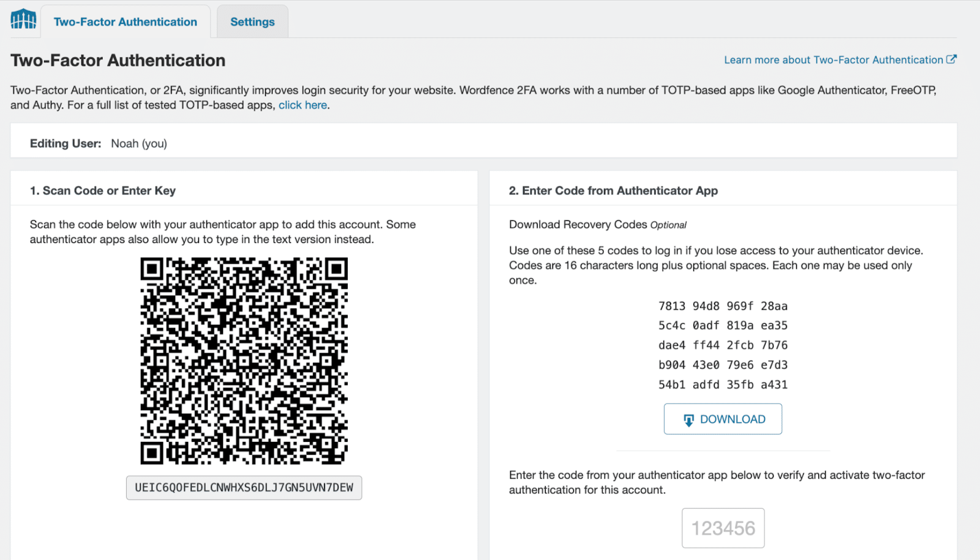Click the download arrow icon in DOWNLOAD button
980x560 pixels.
(x=688, y=420)
